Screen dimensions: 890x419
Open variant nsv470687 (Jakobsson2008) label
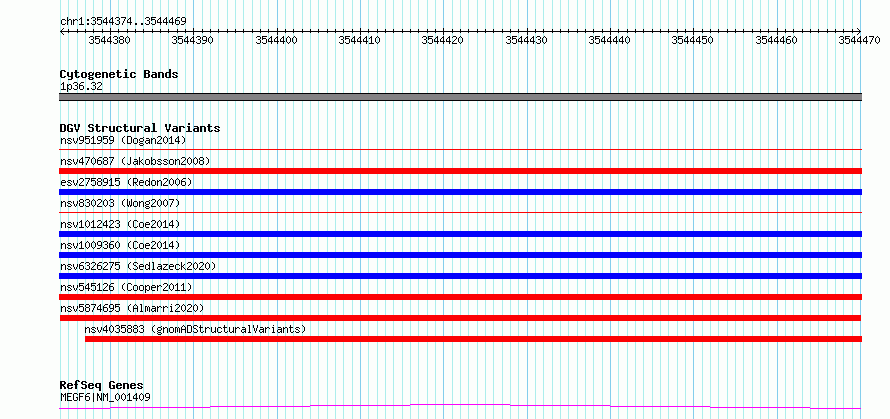click(x=135, y=161)
